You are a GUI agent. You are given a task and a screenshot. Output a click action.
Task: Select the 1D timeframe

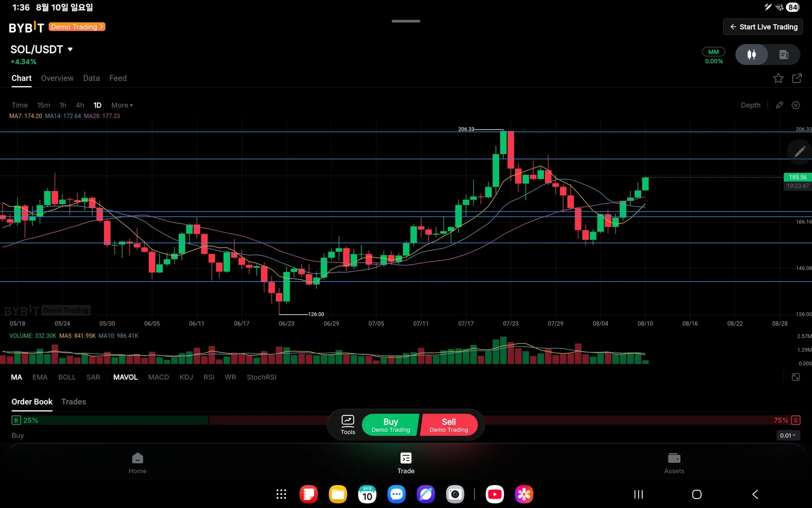[97, 105]
